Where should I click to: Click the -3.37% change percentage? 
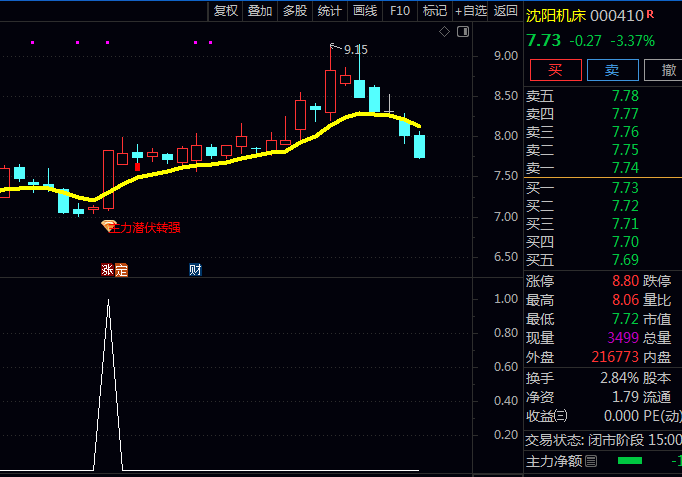click(x=632, y=41)
